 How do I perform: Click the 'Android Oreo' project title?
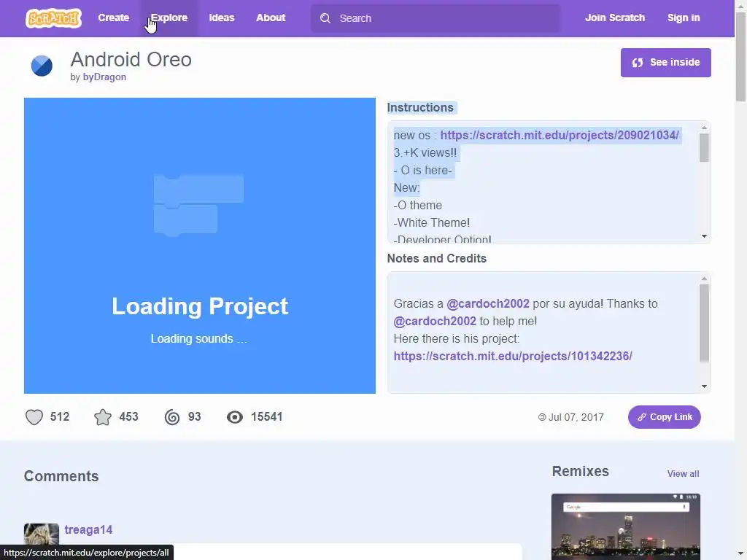click(131, 60)
